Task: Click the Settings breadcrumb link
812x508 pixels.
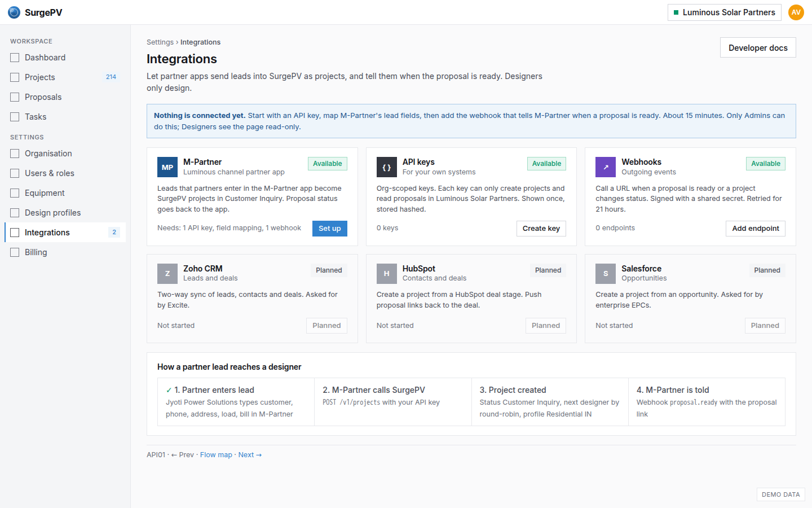Action: click(160, 42)
